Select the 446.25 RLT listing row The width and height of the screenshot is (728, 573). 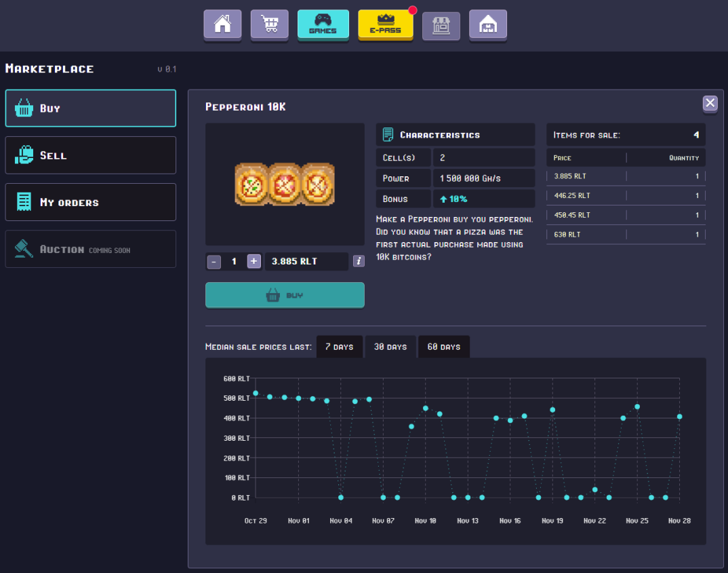(x=625, y=195)
